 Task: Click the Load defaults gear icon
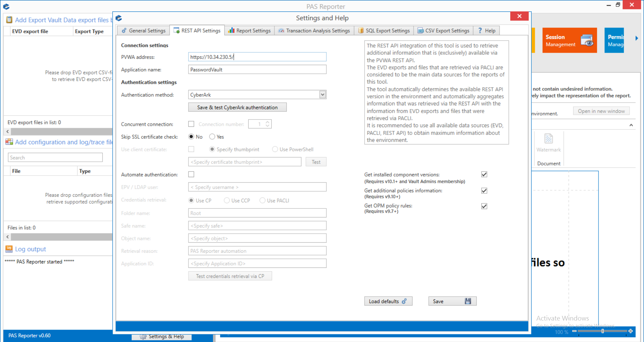pyautogui.click(x=404, y=301)
